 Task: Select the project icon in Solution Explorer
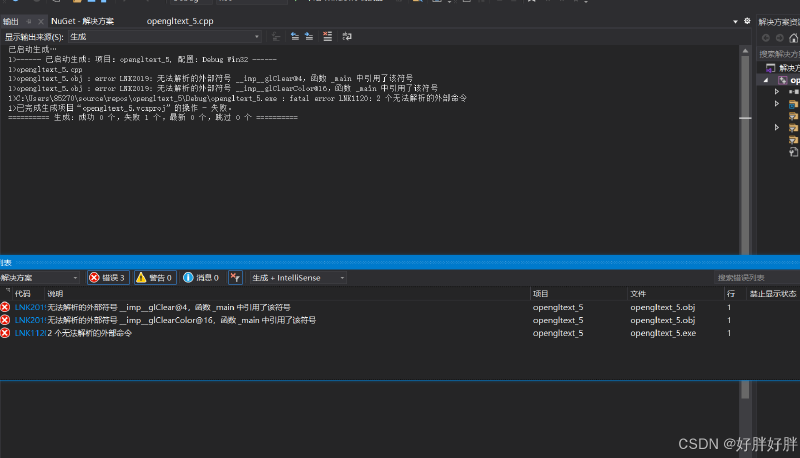point(783,81)
